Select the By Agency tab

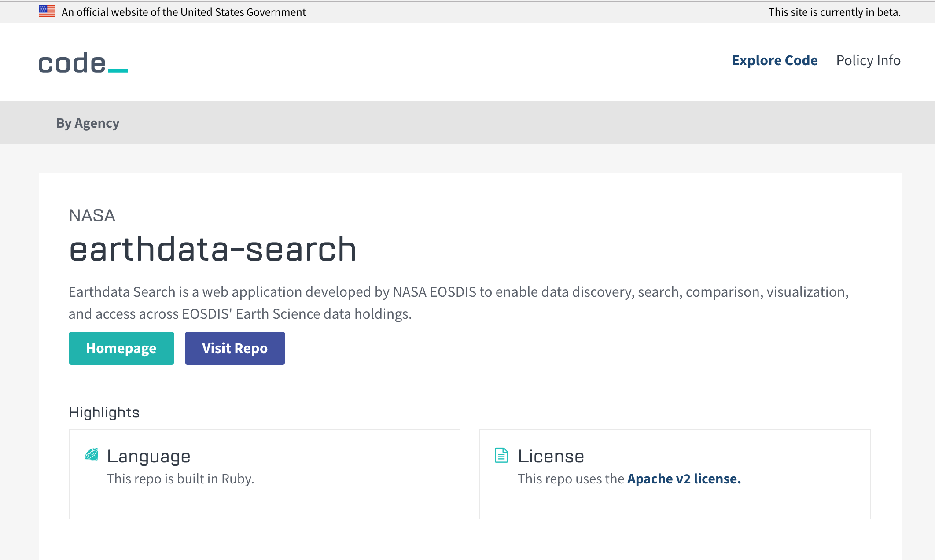[x=88, y=123]
